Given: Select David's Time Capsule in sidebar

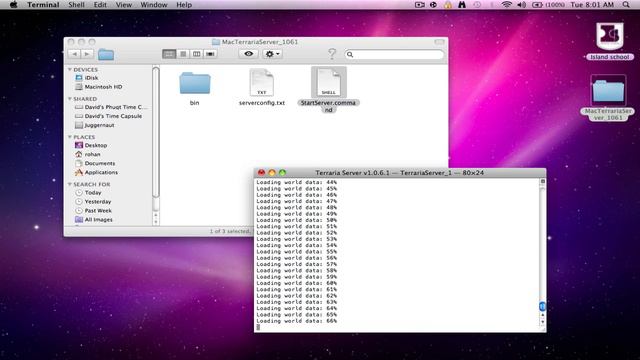Looking at the screenshot, I should pyautogui.click(x=109, y=116).
